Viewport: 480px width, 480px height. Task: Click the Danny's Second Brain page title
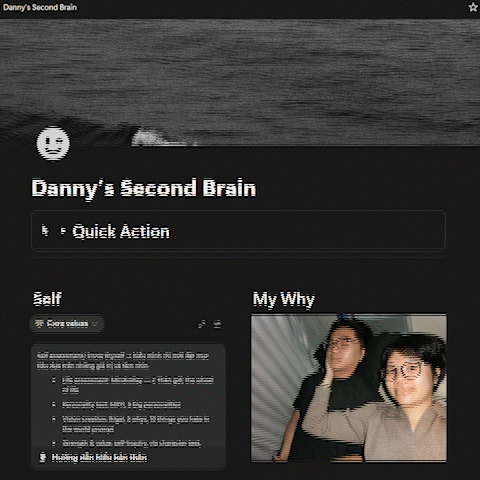(x=144, y=189)
